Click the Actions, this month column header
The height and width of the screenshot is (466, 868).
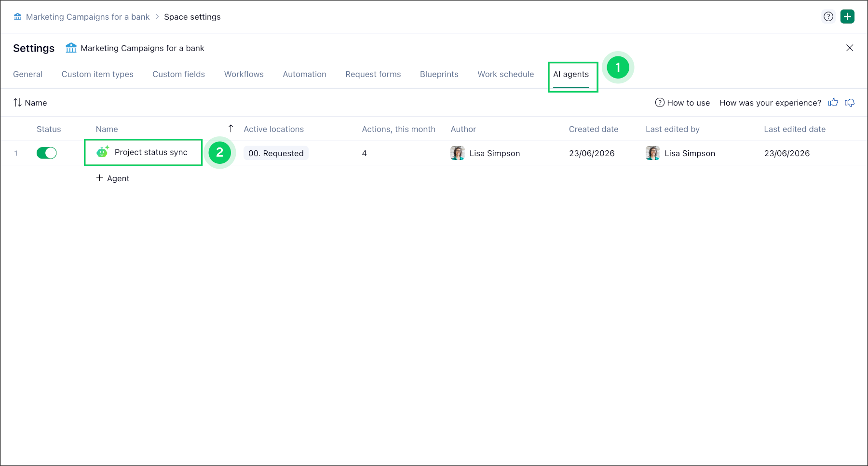399,129
